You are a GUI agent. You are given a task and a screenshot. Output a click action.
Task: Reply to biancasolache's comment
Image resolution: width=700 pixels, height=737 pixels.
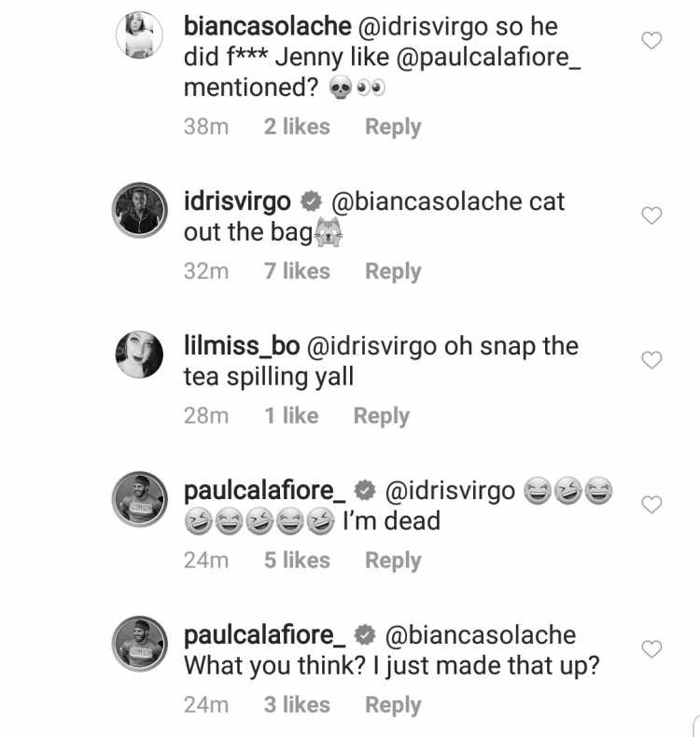tap(393, 127)
